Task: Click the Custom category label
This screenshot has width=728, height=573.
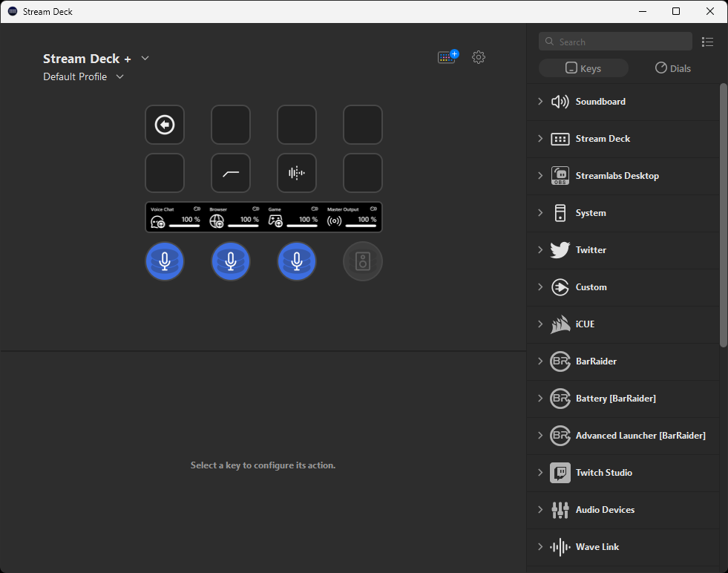Action: 591,287
